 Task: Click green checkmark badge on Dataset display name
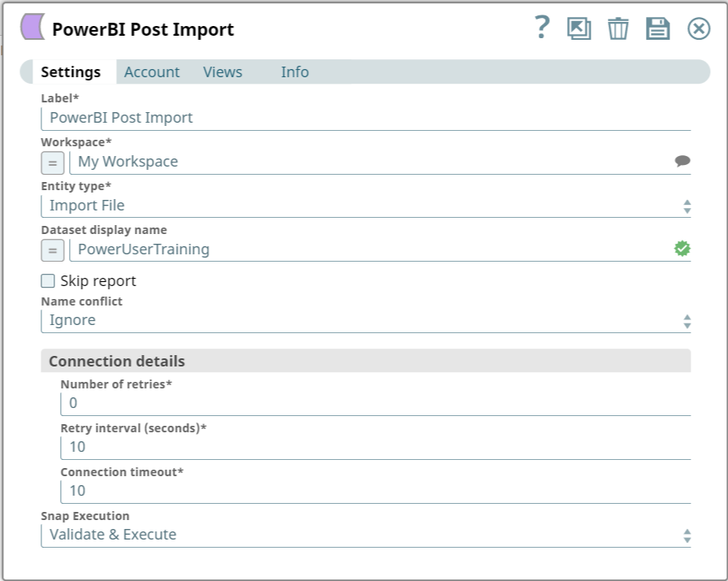(x=682, y=249)
